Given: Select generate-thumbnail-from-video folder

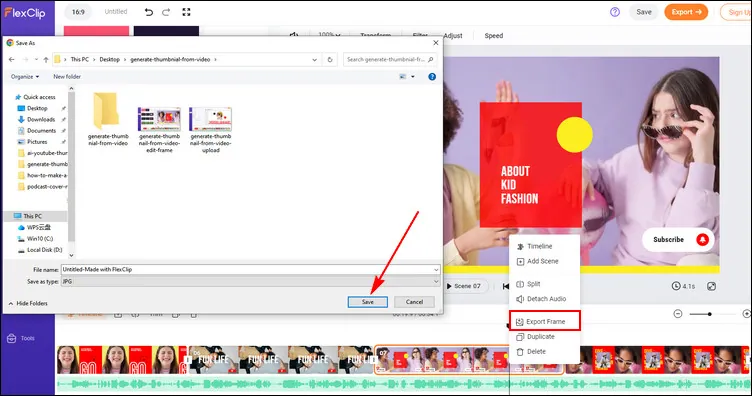Looking at the screenshot, I should pyautogui.click(x=108, y=119).
